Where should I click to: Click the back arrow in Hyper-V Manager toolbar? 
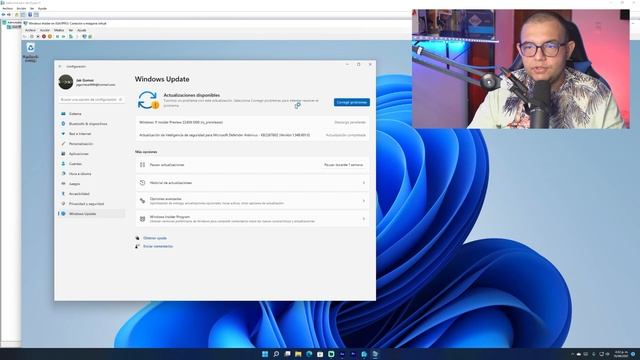[x=3, y=14]
